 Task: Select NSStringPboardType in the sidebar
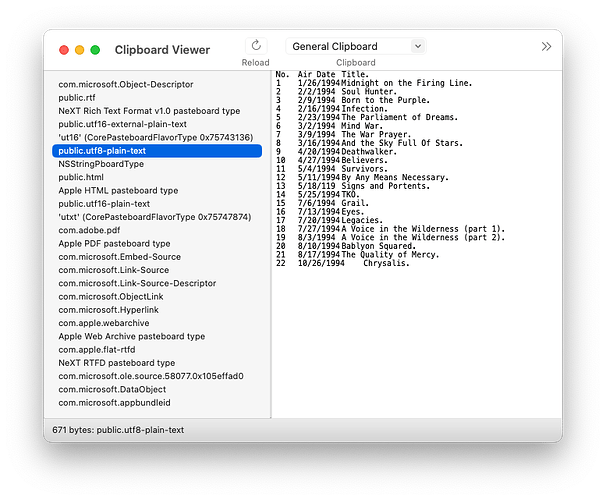coord(101,164)
